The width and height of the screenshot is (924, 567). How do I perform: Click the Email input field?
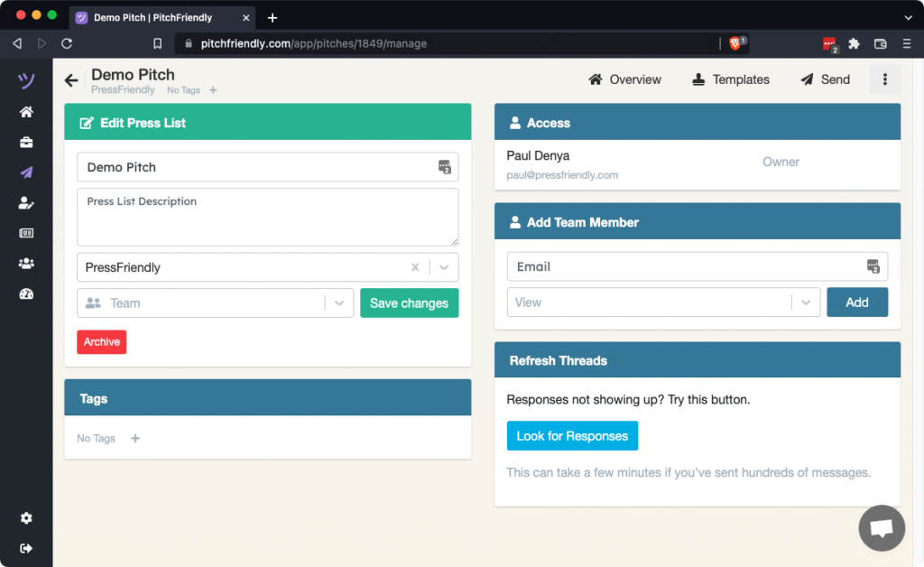686,266
